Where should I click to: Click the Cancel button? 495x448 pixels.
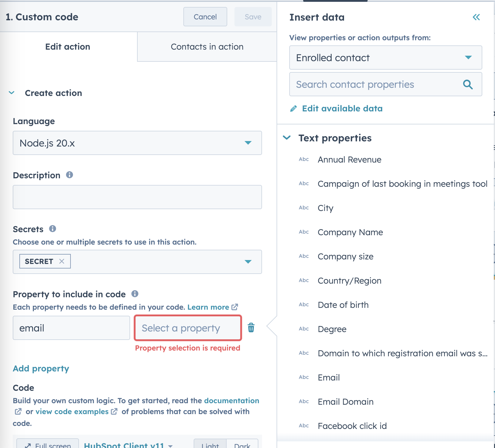click(x=205, y=17)
